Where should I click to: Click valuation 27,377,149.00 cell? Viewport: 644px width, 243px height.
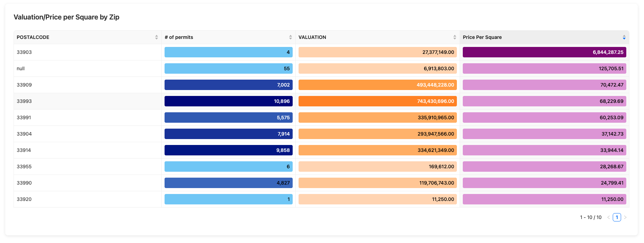[378, 52]
